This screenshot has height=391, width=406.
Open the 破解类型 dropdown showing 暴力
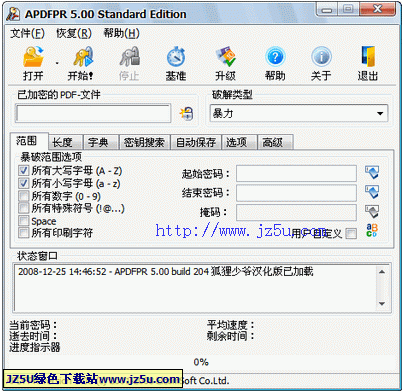pos(299,113)
